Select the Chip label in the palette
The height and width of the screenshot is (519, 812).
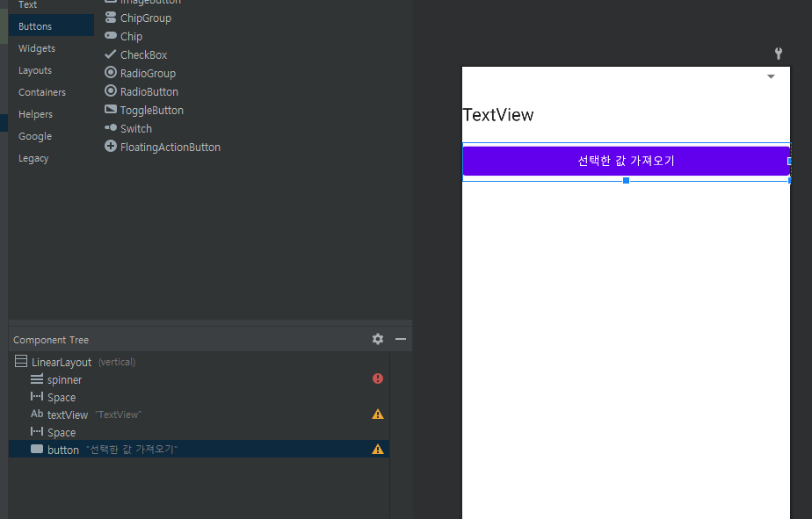(x=131, y=37)
